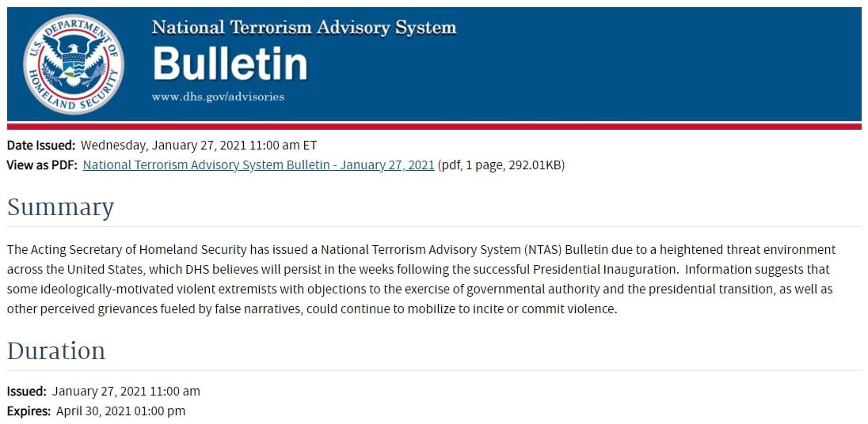This screenshot has width=868, height=424.
Task: Click the PDF file size details text
Action: pyautogui.click(x=501, y=165)
